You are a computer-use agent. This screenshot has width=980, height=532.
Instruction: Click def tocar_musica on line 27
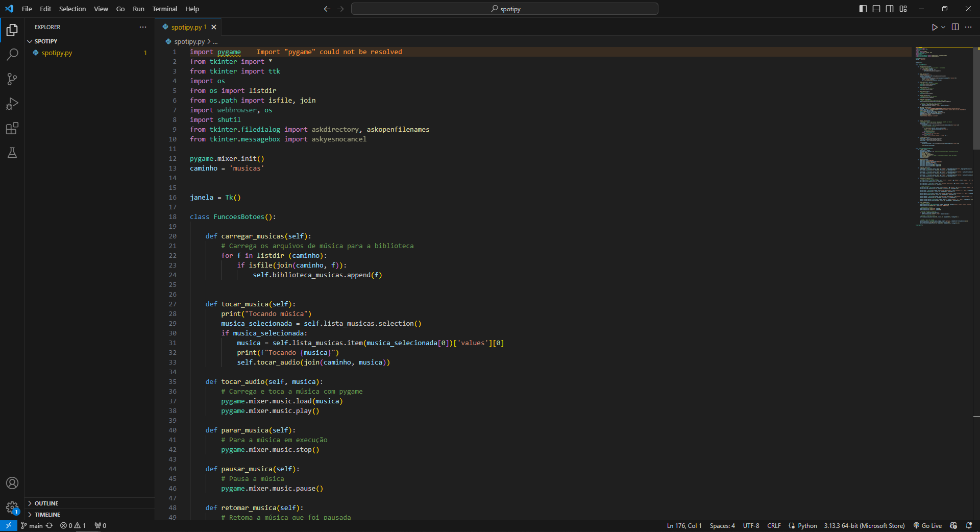251,304
